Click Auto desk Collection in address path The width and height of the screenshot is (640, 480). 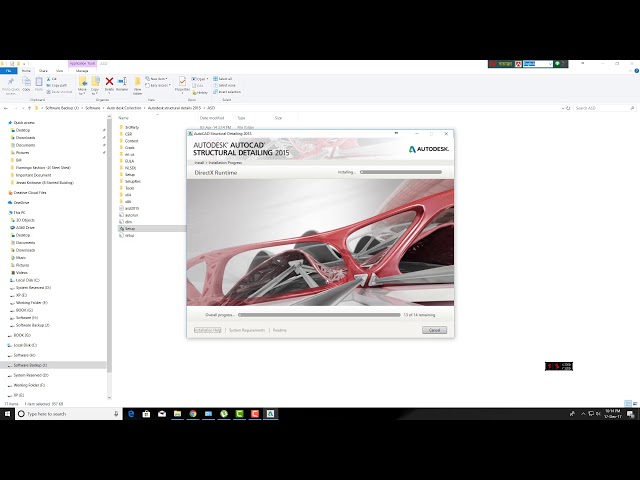124,108
